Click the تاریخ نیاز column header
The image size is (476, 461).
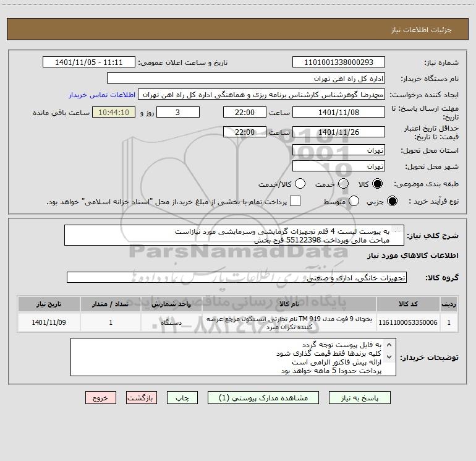[x=49, y=304]
